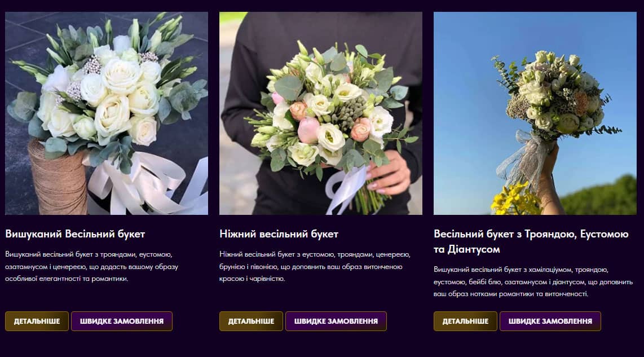644x357 pixels.
Task: Click ШВИДКЕ ЗАМОВЛЕННЯ under the Діантусом bouquet
Action: coord(550,321)
